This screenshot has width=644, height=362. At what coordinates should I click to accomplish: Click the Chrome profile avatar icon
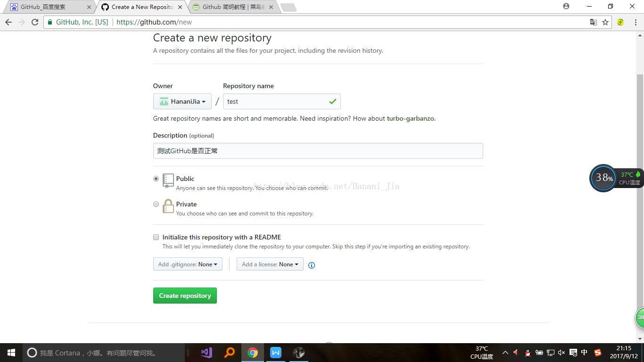coord(566,6)
